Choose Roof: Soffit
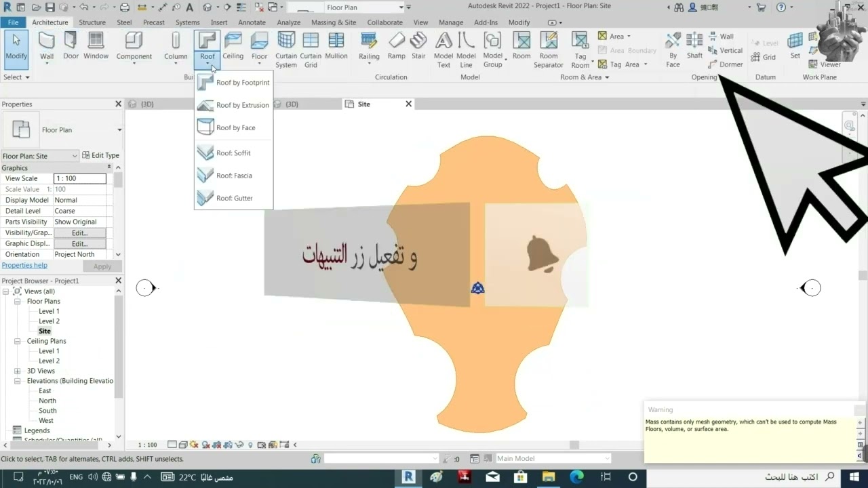The height and width of the screenshot is (488, 868). (233, 153)
